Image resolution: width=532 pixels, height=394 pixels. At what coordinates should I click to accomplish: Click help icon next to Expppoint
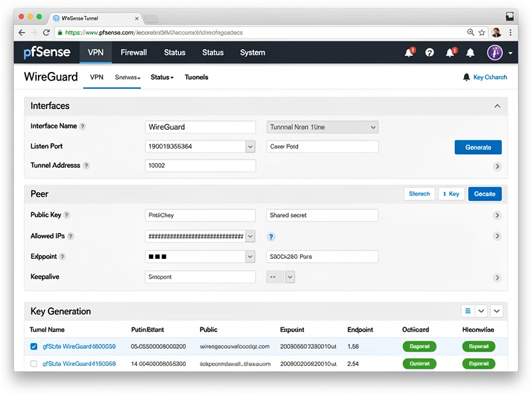click(x=63, y=257)
